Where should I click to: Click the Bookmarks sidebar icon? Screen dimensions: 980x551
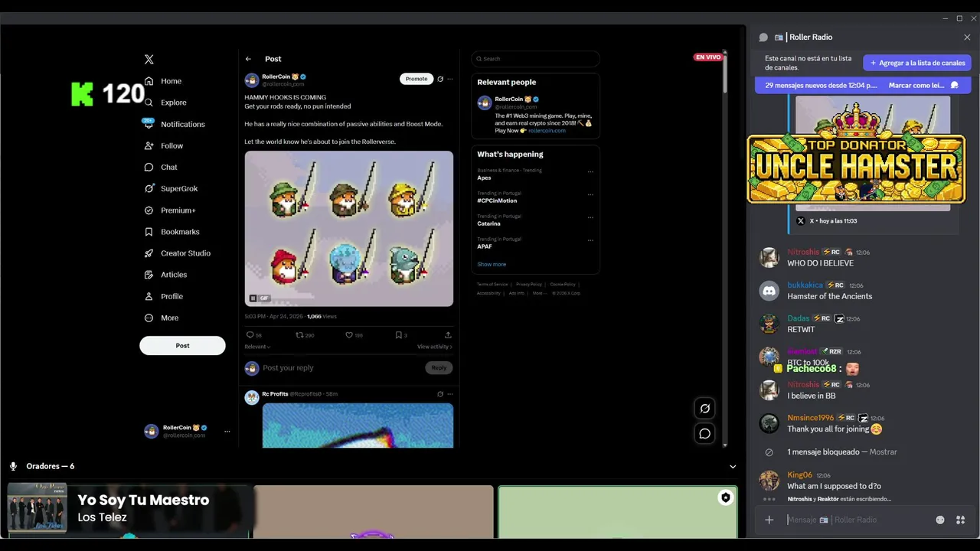[149, 232]
